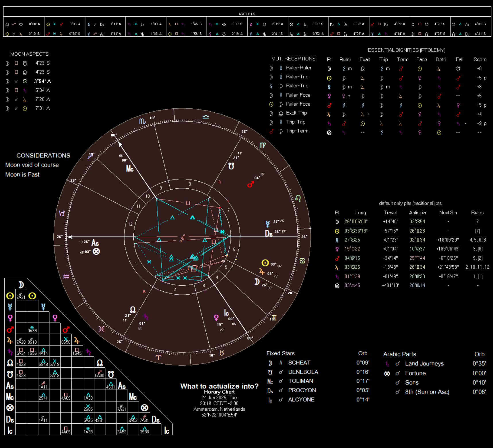Select 'Land Journeys' Arabic part

click(424, 364)
